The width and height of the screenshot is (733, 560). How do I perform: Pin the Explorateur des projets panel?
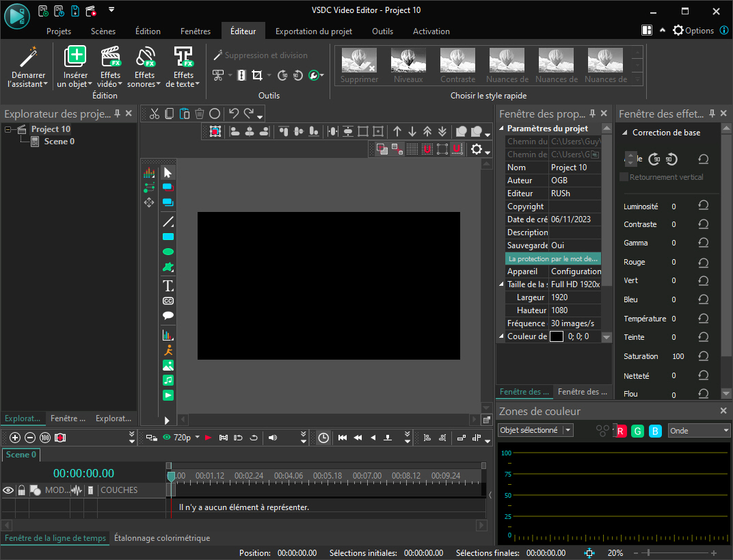coord(118,113)
